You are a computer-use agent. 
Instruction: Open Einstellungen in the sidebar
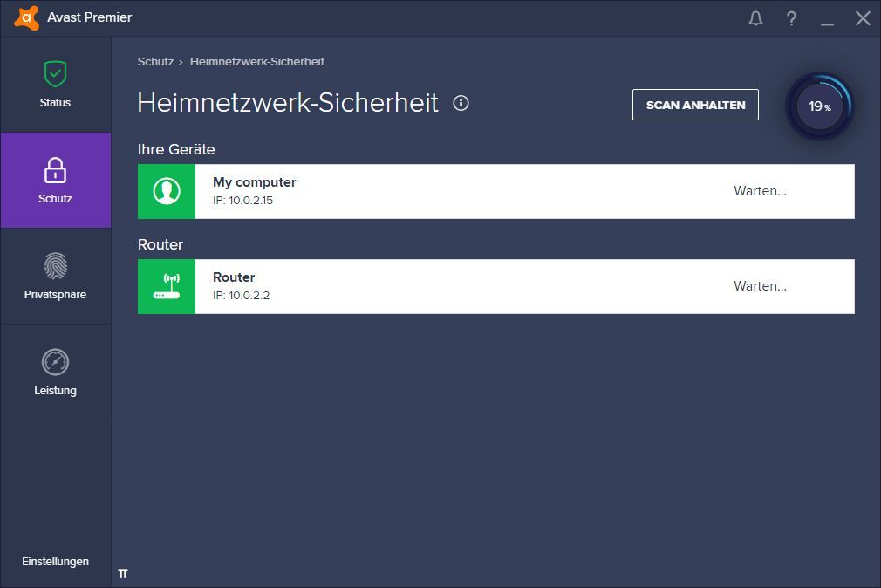coord(55,562)
